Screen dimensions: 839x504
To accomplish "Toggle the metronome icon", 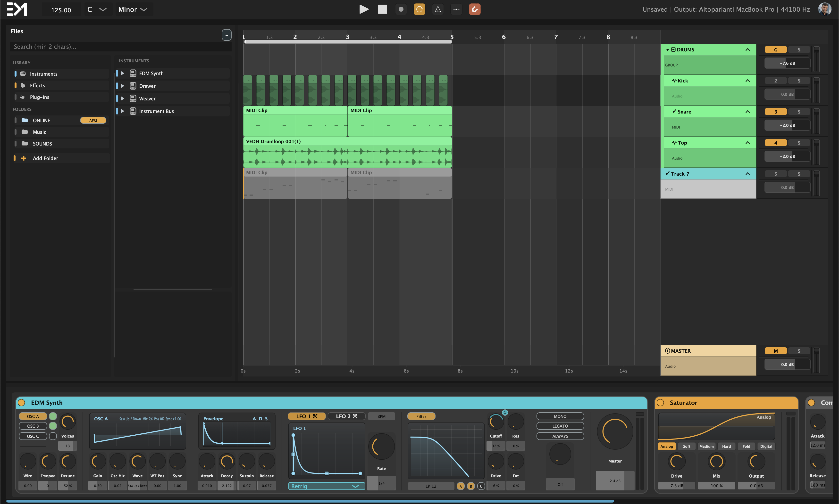I will click(438, 9).
